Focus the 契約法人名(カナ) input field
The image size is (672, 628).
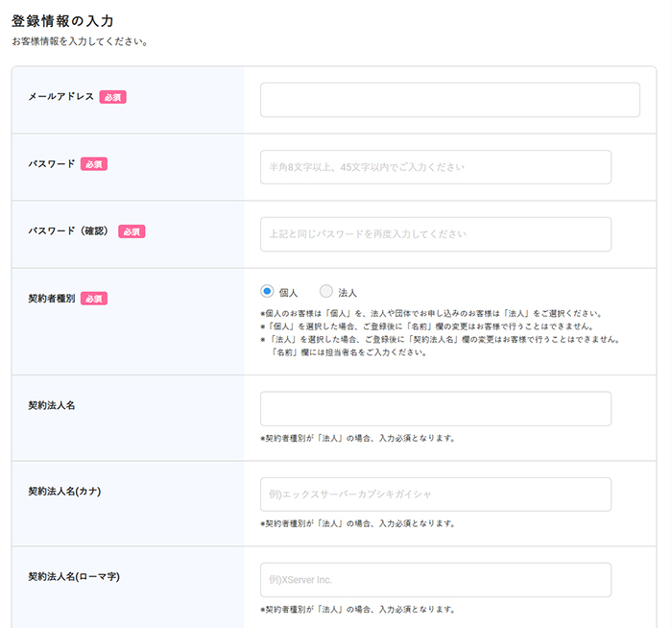coord(435,495)
